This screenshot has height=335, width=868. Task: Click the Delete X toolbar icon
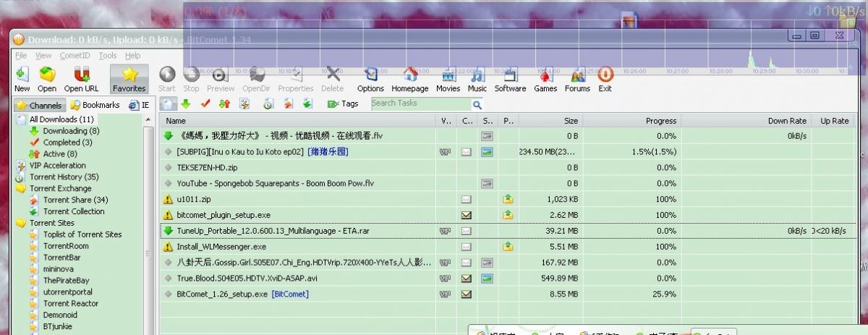[333, 79]
